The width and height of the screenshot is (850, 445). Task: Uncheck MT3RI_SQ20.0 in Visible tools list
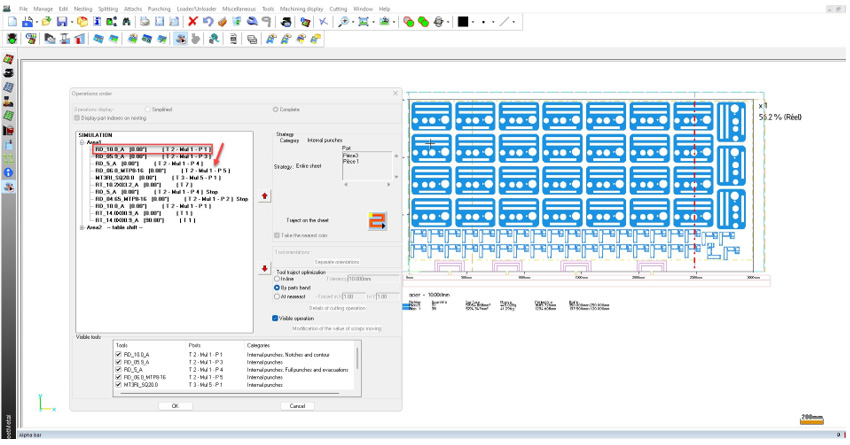[118, 384]
